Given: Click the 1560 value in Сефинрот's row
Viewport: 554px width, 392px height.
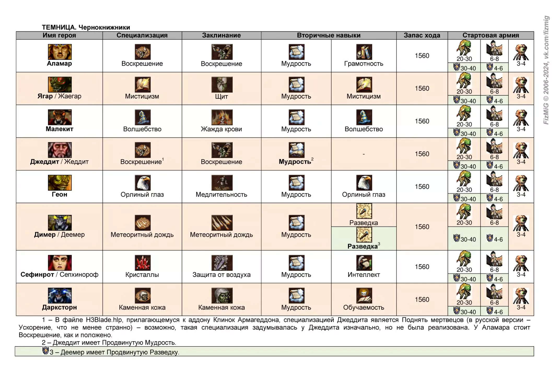Looking at the screenshot, I should 422,267.
